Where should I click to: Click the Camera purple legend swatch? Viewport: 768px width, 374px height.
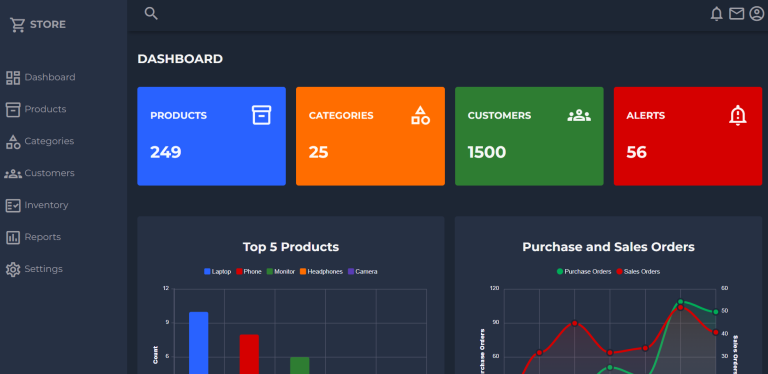click(x=351, y=272)
